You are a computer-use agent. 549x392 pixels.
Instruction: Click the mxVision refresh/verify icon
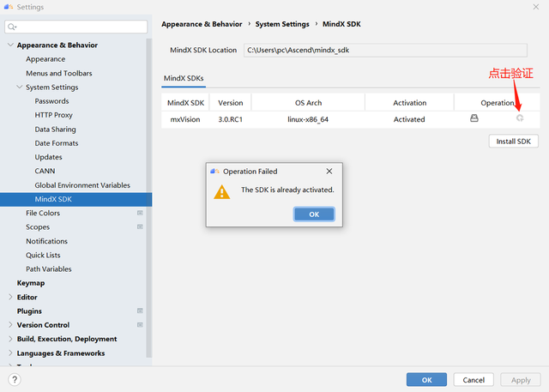click(520, 118)
